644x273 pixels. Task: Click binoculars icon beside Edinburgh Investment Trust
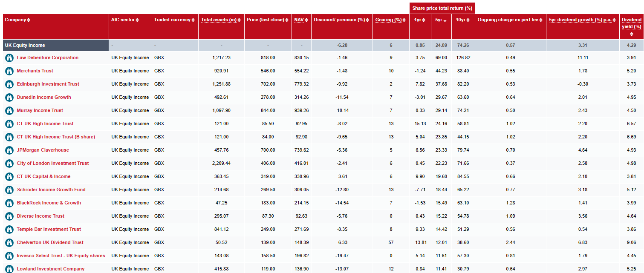(x=9, y=84)
